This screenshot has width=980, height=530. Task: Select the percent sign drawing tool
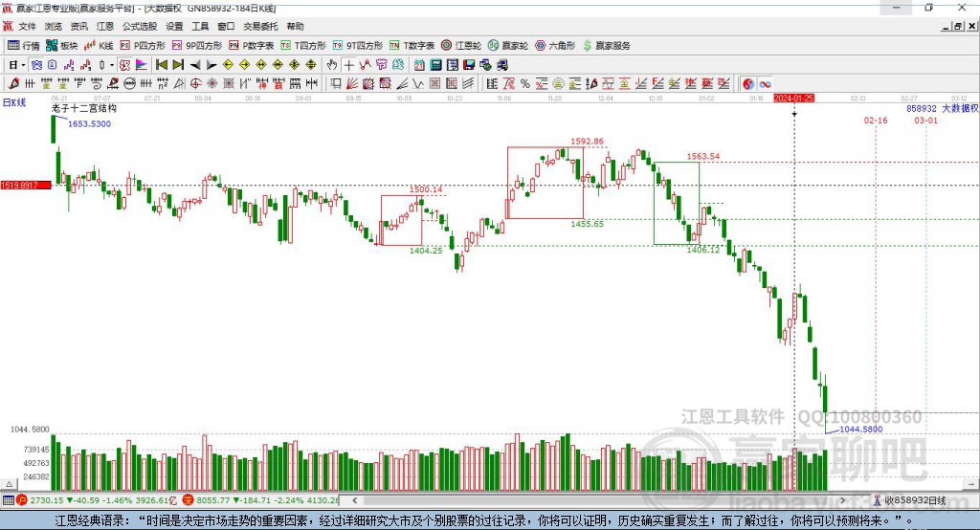pos(525,84)
